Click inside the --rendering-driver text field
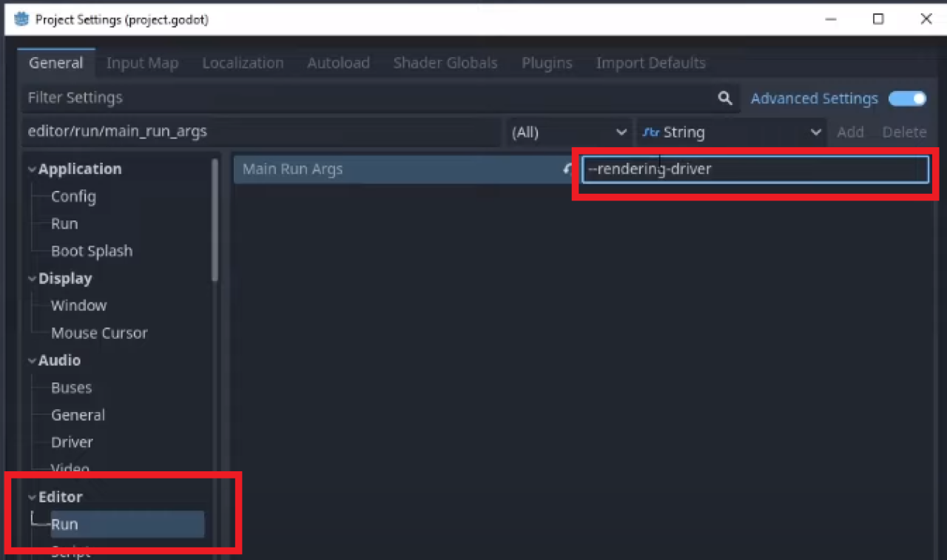This screenshot has height=560, width=947. tap(755, 169)
